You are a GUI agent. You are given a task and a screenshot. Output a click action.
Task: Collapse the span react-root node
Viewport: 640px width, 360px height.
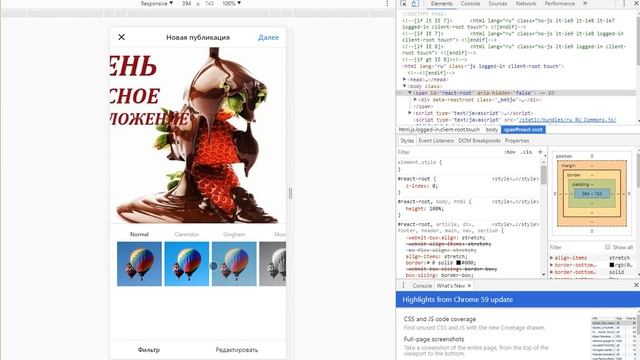(410, 93)
